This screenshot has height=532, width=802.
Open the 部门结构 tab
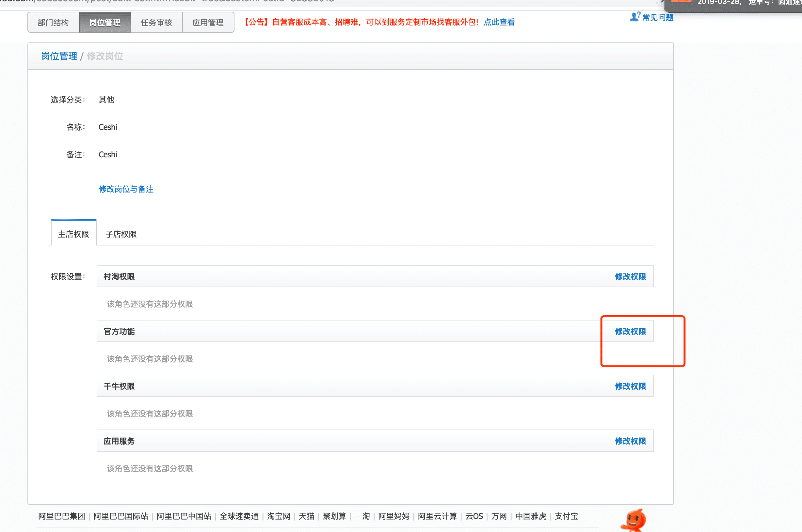coord(53,23)
